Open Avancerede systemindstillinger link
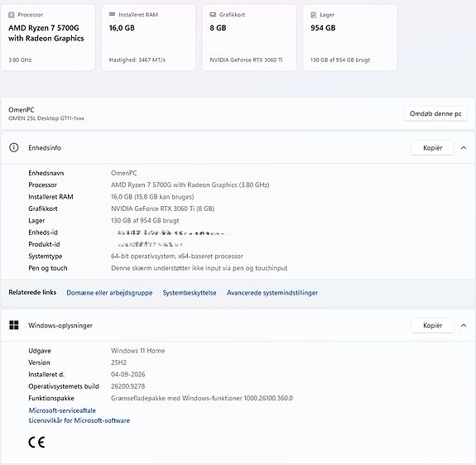The height and width of the screenshot is (465, 476). [272, 293]
